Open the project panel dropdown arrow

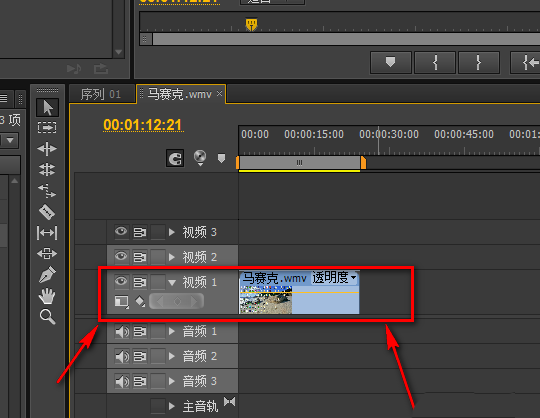click(10, 140)
